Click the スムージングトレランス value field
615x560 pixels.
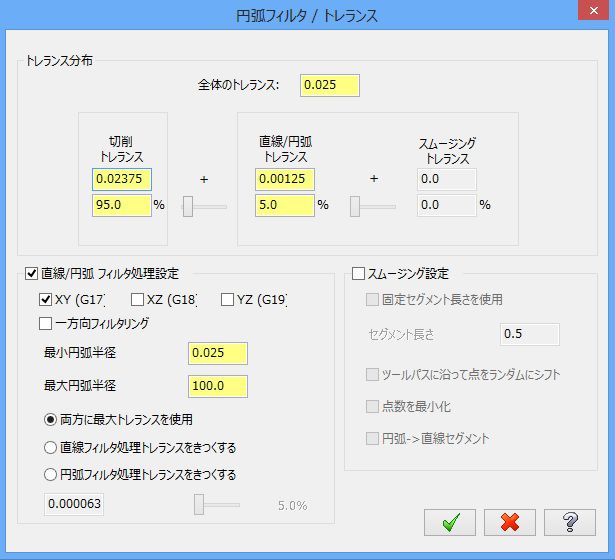447,180
